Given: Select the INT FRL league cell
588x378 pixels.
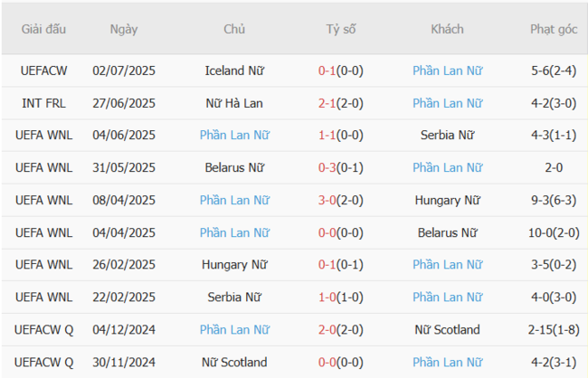Looking at the screenshot, I should pos(44,102).
